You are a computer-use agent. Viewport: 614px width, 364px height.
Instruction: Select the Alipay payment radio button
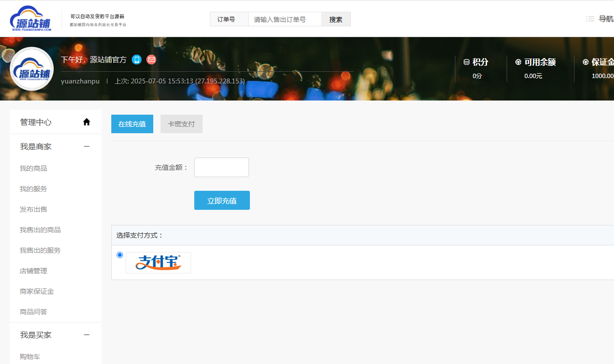120,255
